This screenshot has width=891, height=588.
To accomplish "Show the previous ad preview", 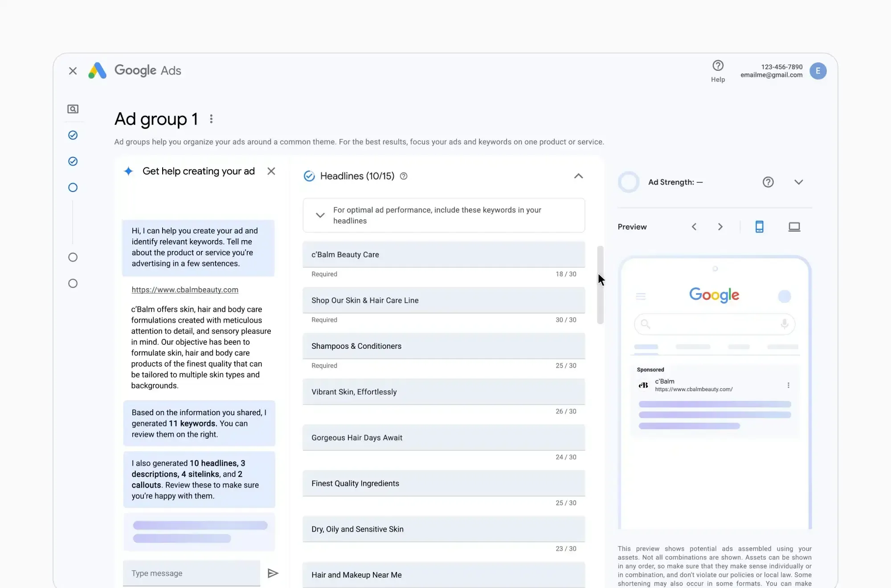I will point(694,227).
